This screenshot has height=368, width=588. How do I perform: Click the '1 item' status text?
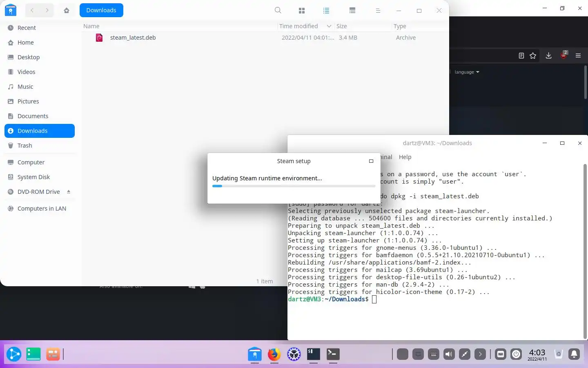pyautogui.click(x=265, y=281)
